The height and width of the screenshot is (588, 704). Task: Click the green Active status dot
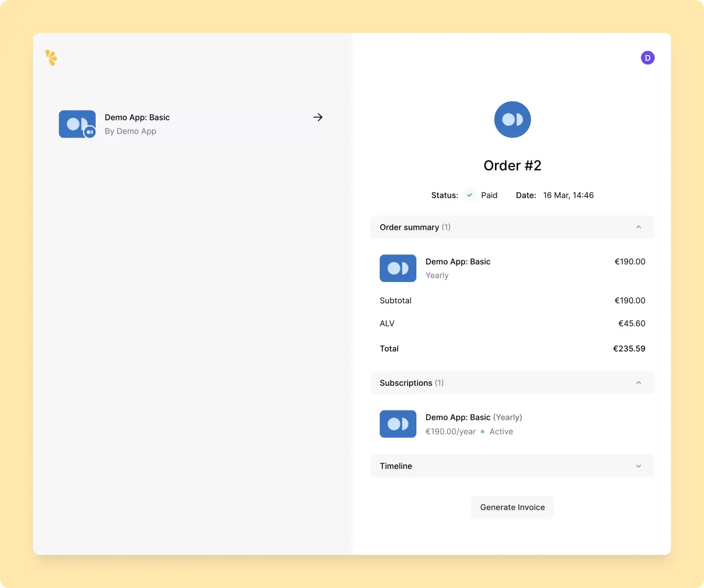point(482,432)
